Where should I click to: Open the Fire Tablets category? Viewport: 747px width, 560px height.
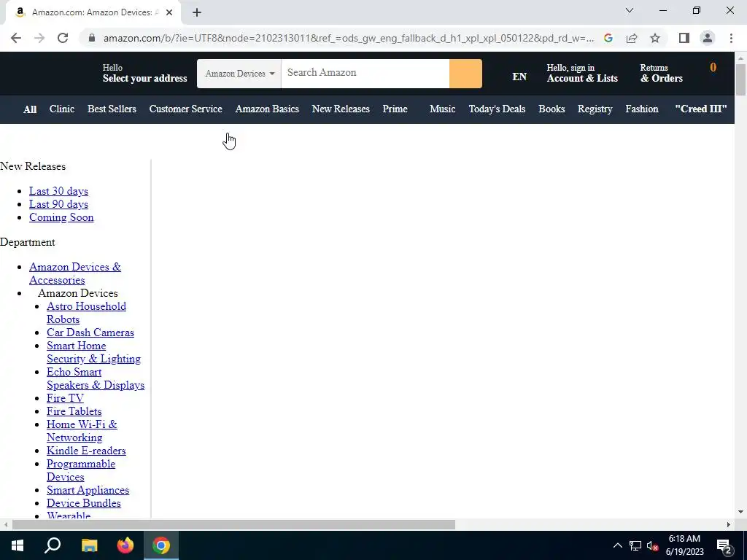point(74,411)
